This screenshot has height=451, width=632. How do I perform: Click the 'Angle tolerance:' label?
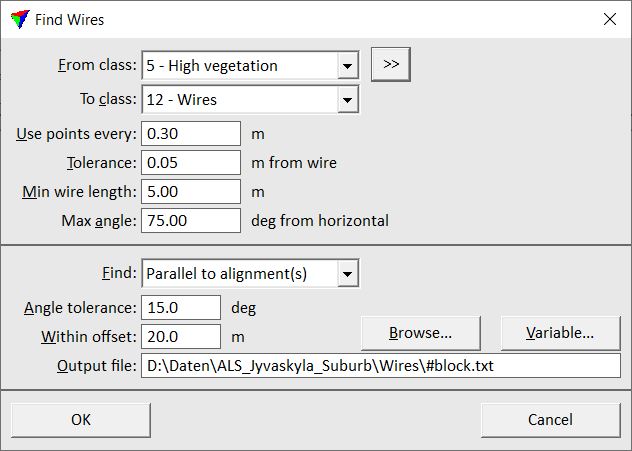(x=80, y=308)
